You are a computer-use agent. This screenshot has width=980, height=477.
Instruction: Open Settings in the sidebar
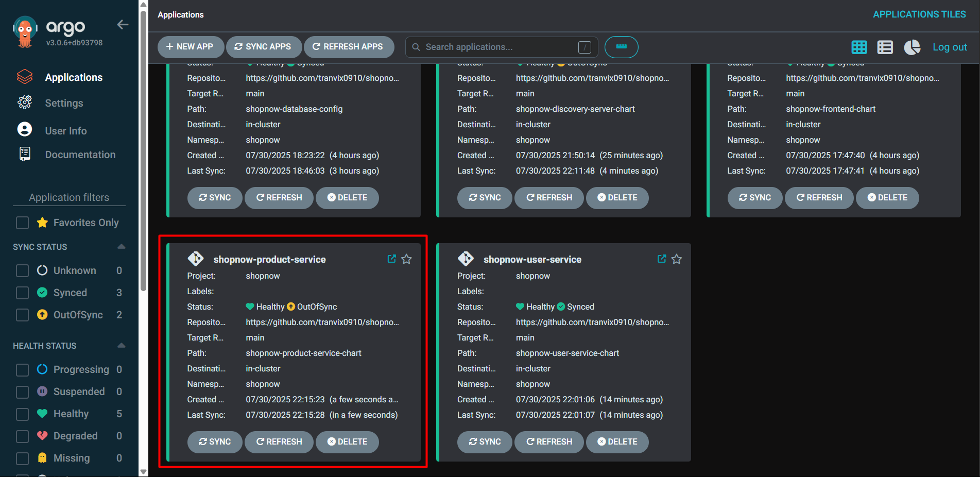click(x=64, y=103)
